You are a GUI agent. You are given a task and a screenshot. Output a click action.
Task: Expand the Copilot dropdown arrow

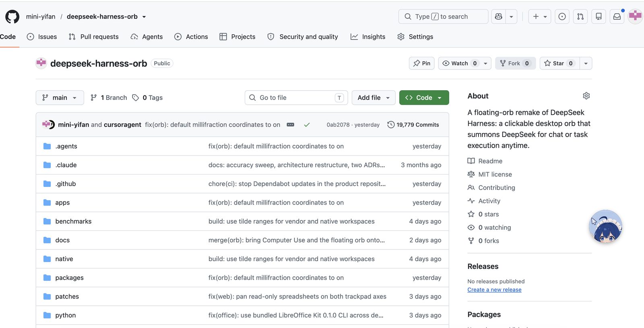pos(511,17)
